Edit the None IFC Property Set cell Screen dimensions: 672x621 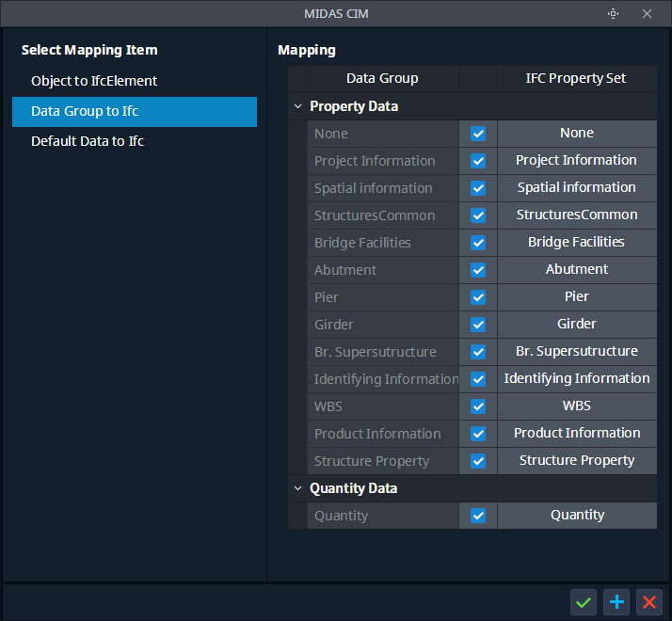577,134
